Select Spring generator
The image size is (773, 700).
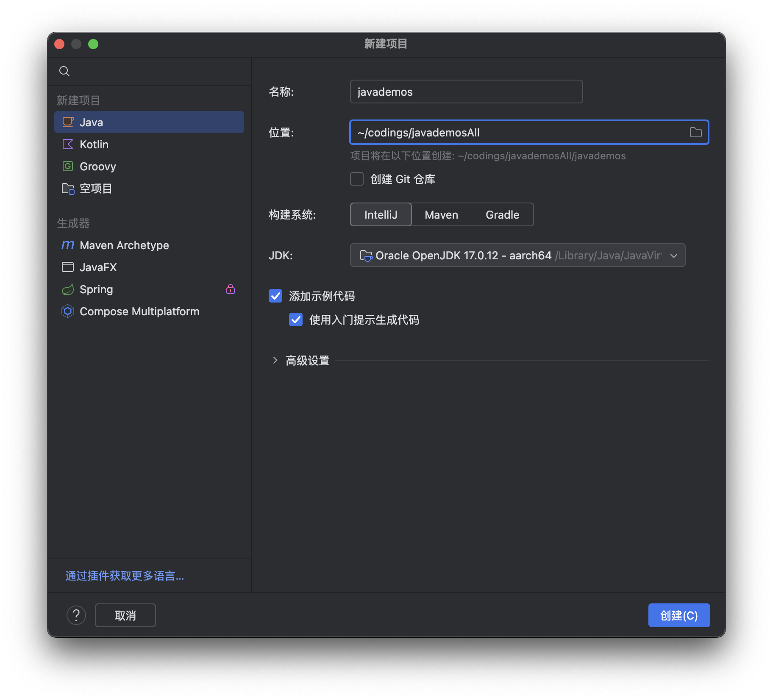click(149, 289)
